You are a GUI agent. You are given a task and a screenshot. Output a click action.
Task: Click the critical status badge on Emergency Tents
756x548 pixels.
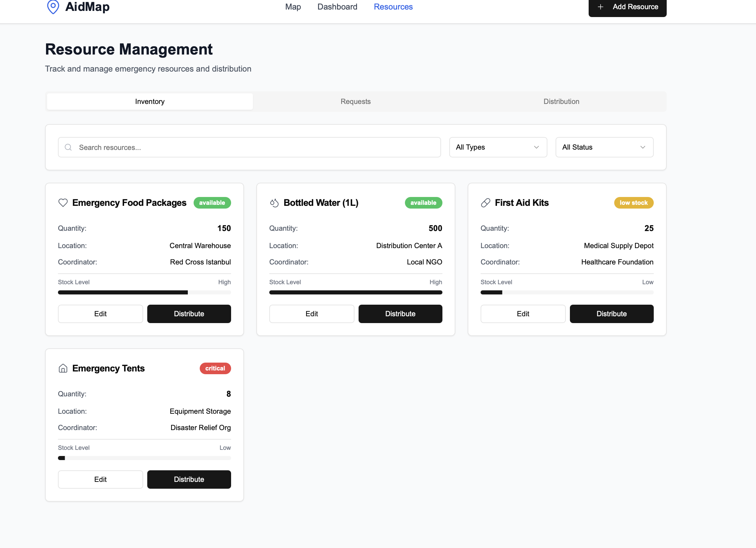215,368
